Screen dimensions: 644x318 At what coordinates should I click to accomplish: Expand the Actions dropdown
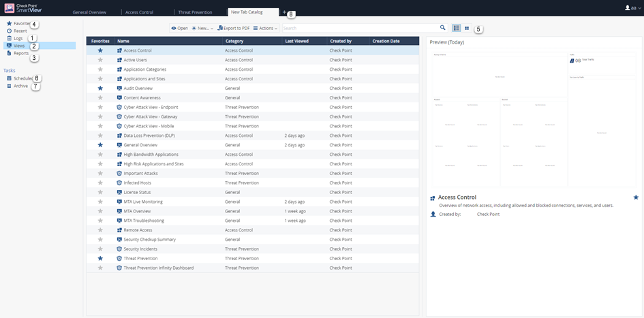coord(265,29)
